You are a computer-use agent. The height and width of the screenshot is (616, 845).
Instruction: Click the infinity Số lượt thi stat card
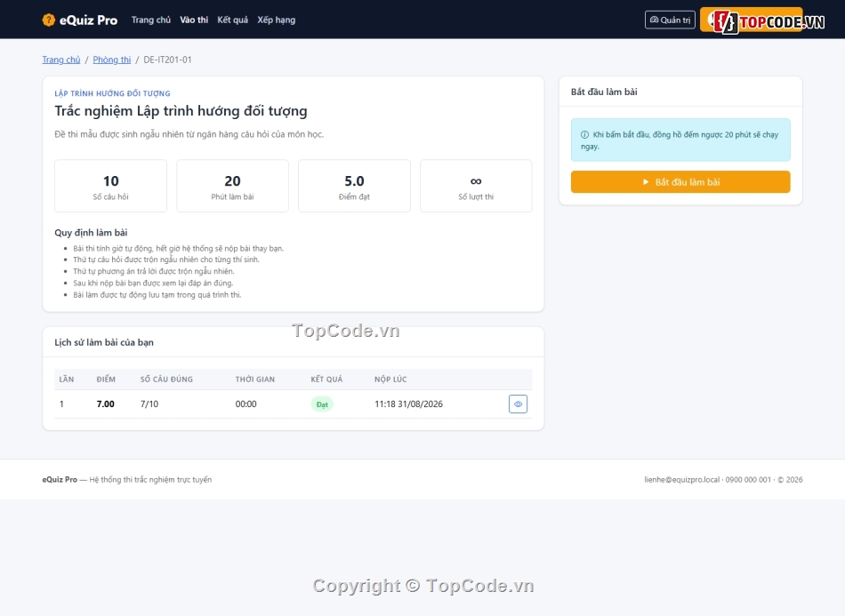476,186
